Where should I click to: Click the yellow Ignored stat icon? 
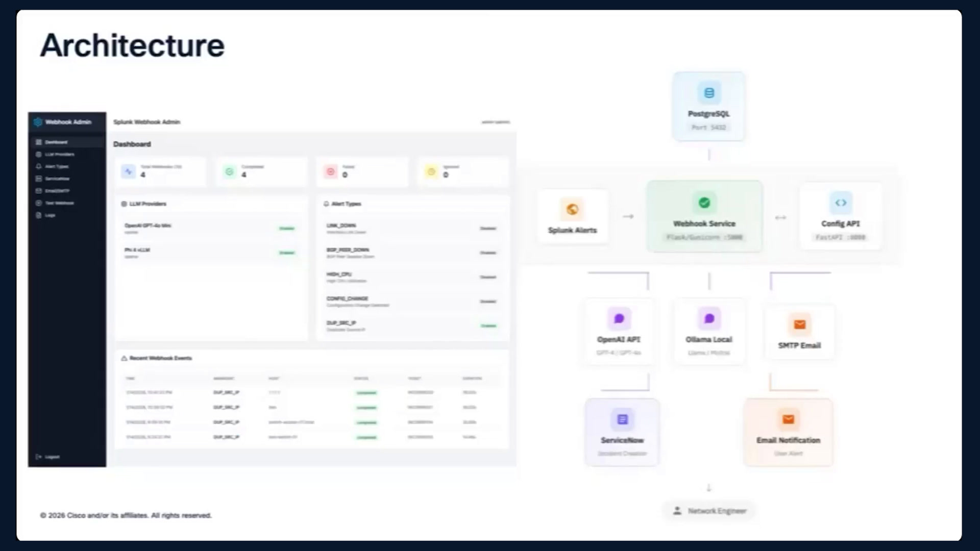pos(431,171)
